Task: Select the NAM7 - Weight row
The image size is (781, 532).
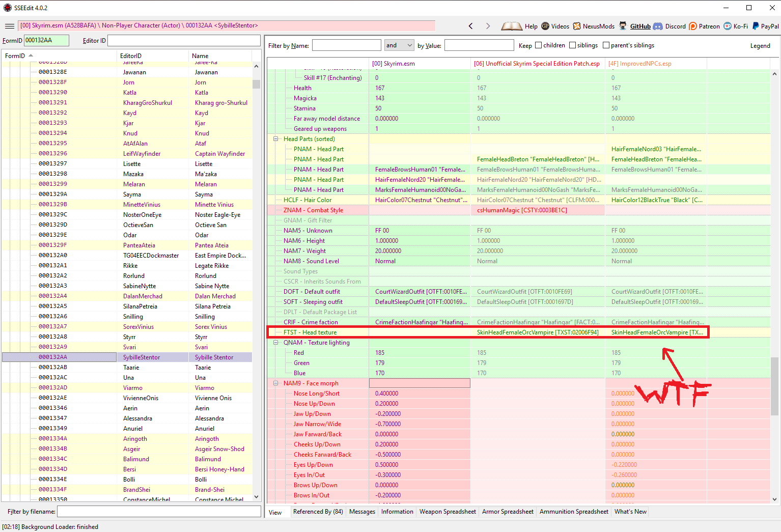Action: (518, 251)
